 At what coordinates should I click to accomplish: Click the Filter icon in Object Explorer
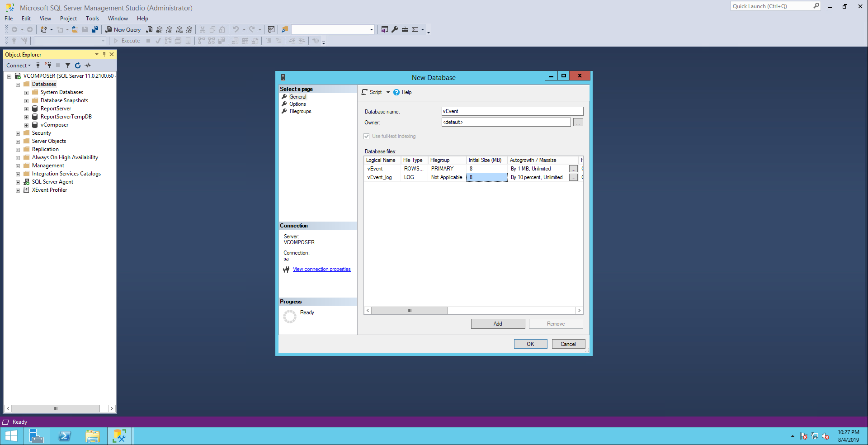68,66
